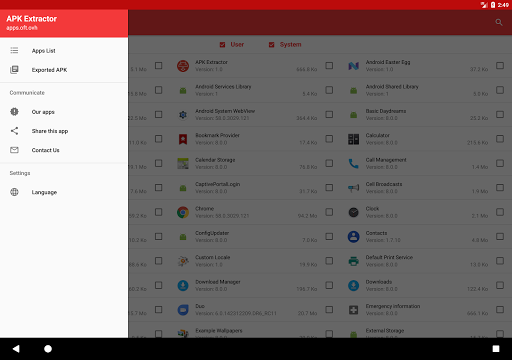Click the Our apps icon

click(x=14, y=112)
